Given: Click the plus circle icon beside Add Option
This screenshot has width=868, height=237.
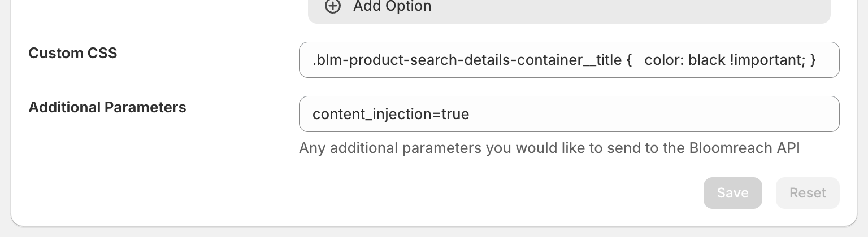Looking at the screenshot, I should point(333,6).
